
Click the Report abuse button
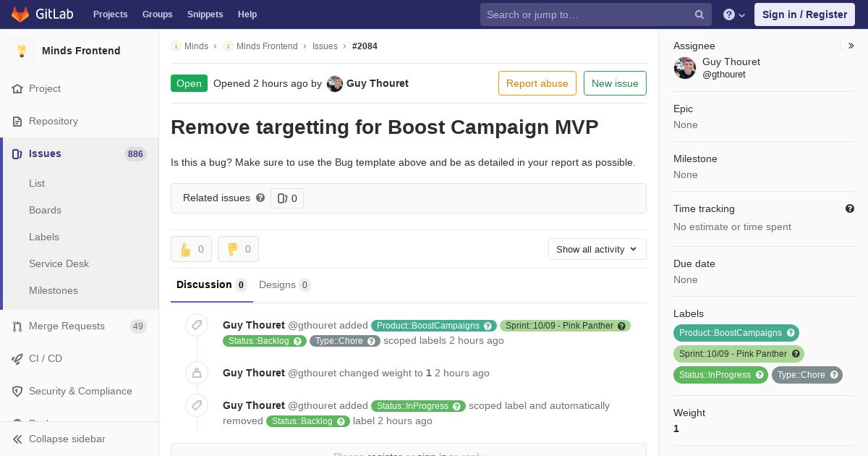[x=537, y=83]
